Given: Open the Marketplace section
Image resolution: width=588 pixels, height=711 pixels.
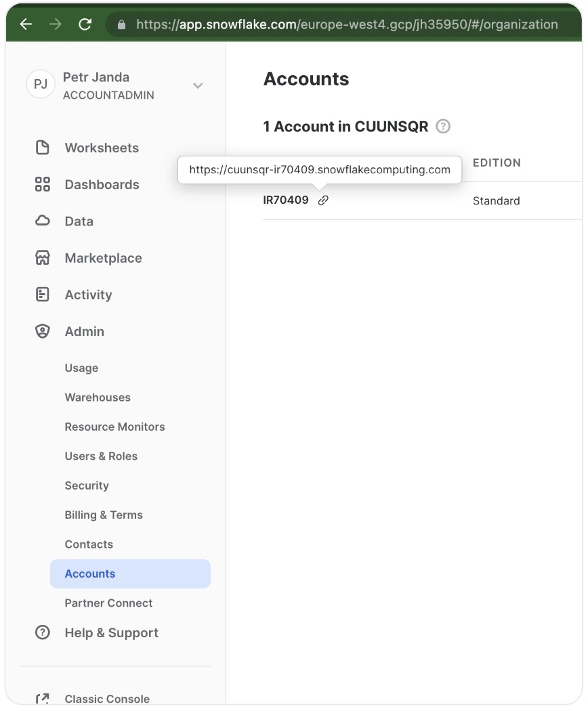Looking at the screenshot, I should pyautogui.click(x=104, y=258).
